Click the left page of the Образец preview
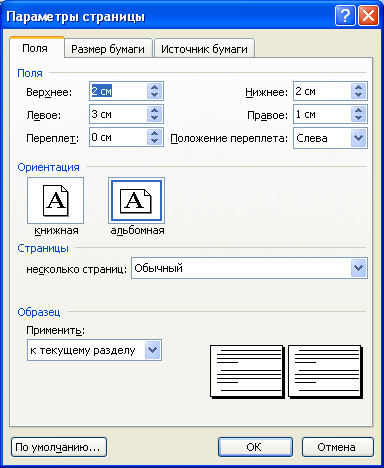The width and height of the screenshot is (384, 468). (247, 372)
